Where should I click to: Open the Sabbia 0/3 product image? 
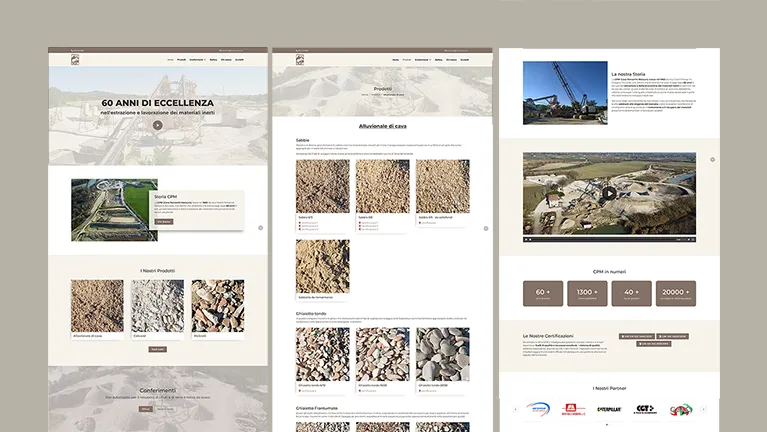(x=322, y=186)
